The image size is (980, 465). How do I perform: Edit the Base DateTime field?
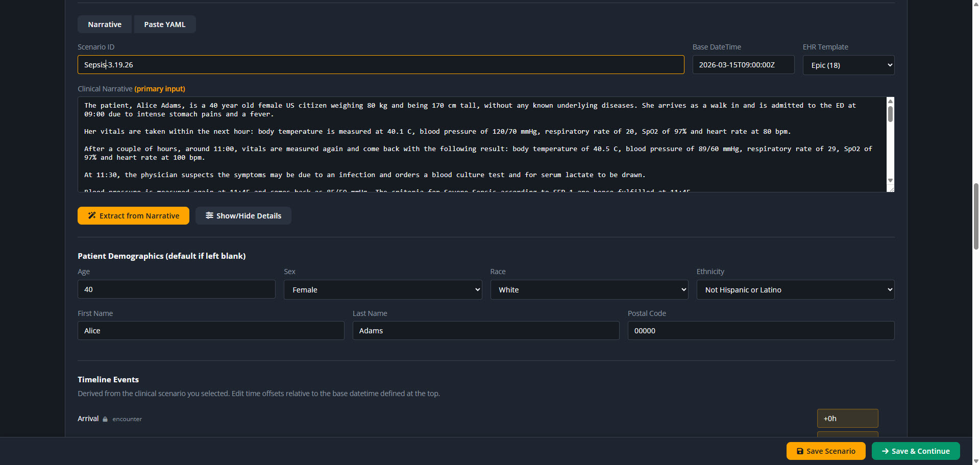click(x=743, y=65)
